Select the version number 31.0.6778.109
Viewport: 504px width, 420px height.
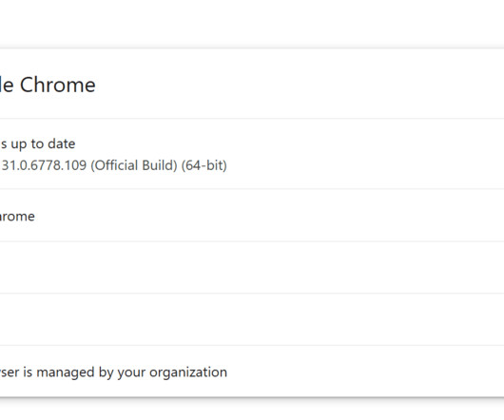[44, 165]
